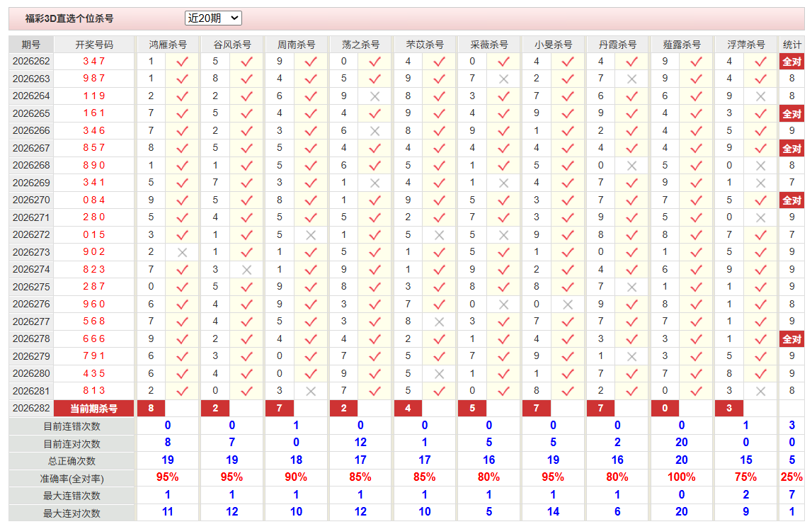Screen dimensions: 812x529
Task: Click the gray X in 鸿雁杀号 row 2026273
Action: coord(182,252)
